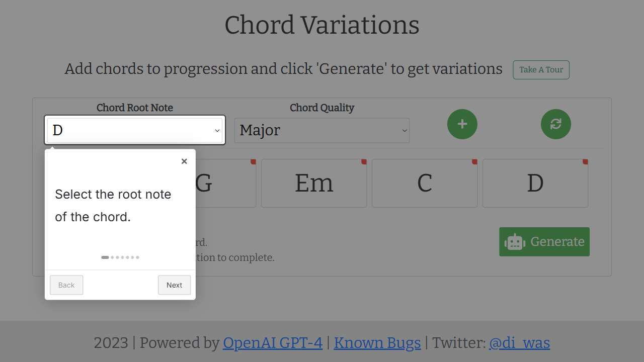
Task: Open the Known Bugs page
Action: (377, 343)
